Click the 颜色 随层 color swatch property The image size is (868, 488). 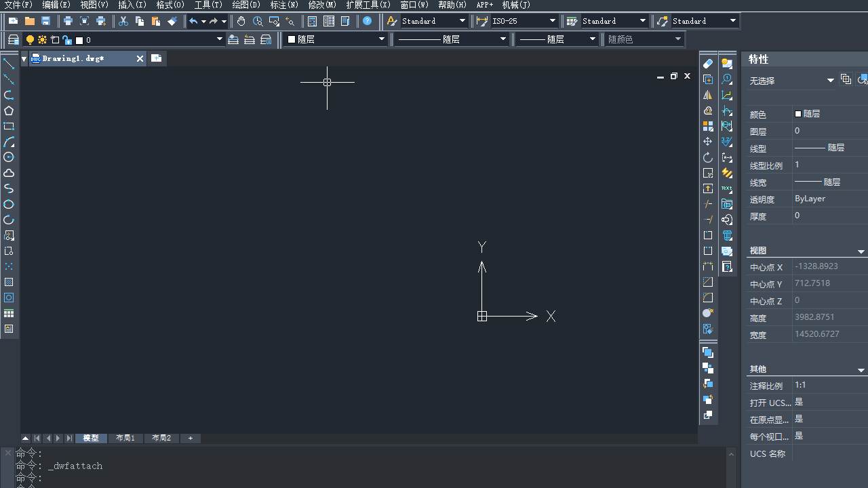[798, 114]
